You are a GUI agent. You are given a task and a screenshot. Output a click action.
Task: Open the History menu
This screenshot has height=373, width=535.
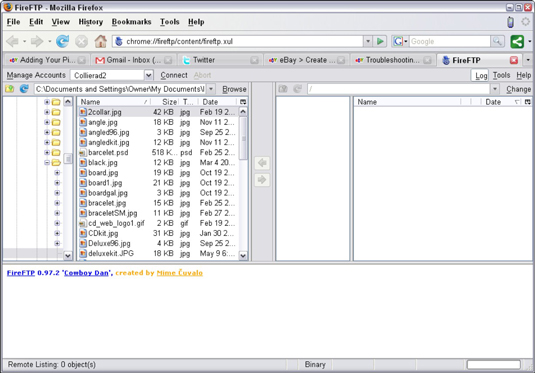tap(91, 22)
